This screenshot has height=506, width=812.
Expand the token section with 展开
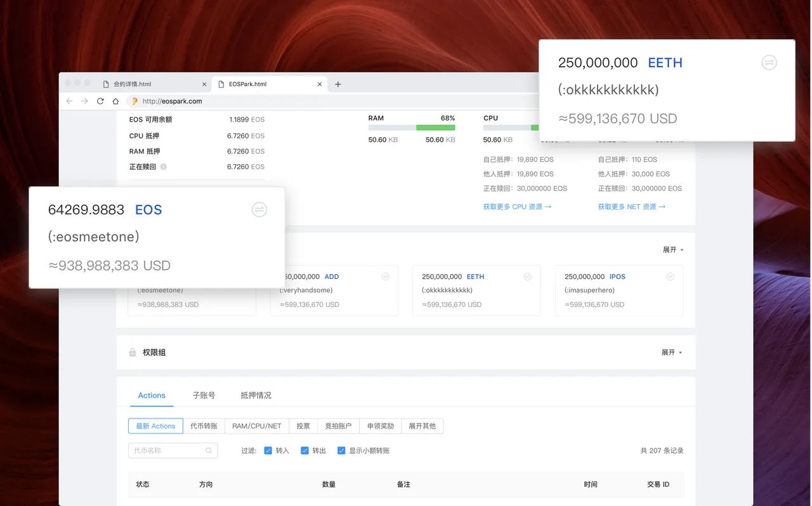[x=673, y=250]
